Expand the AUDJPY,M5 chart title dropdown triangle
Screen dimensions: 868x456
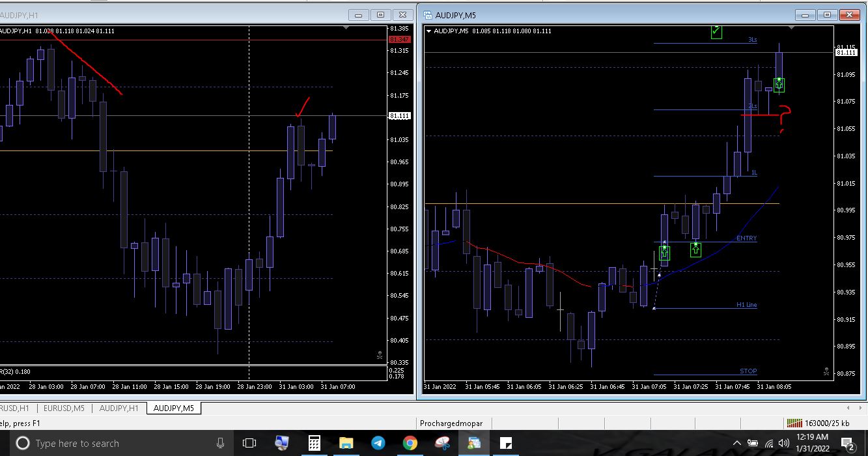[428, 31]
